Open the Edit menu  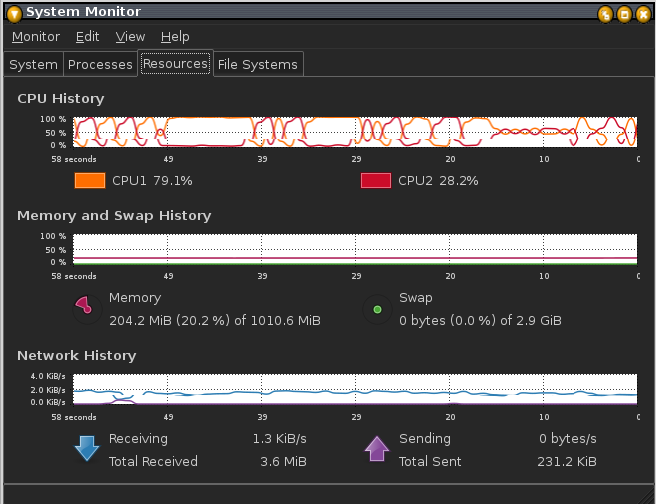(88, 37)
